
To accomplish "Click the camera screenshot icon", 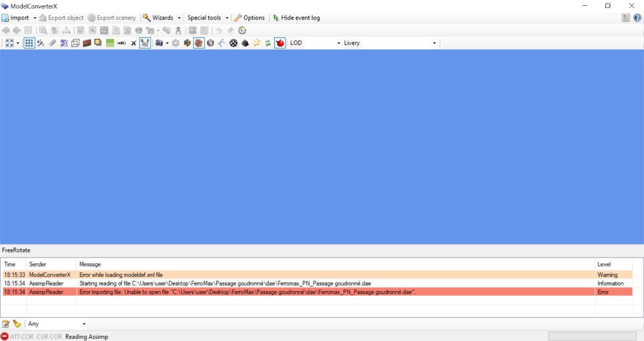I will [158, 43].
